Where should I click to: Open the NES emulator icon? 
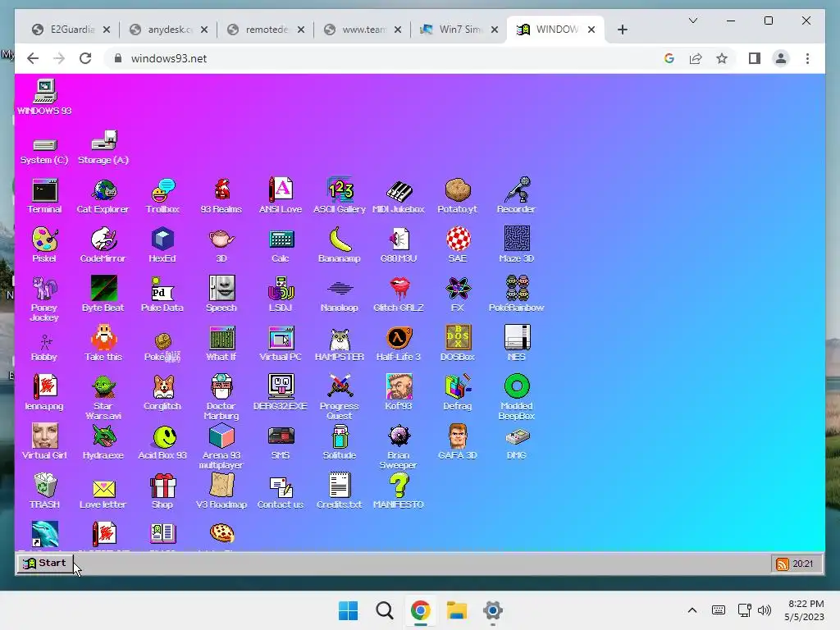[517, 344]
